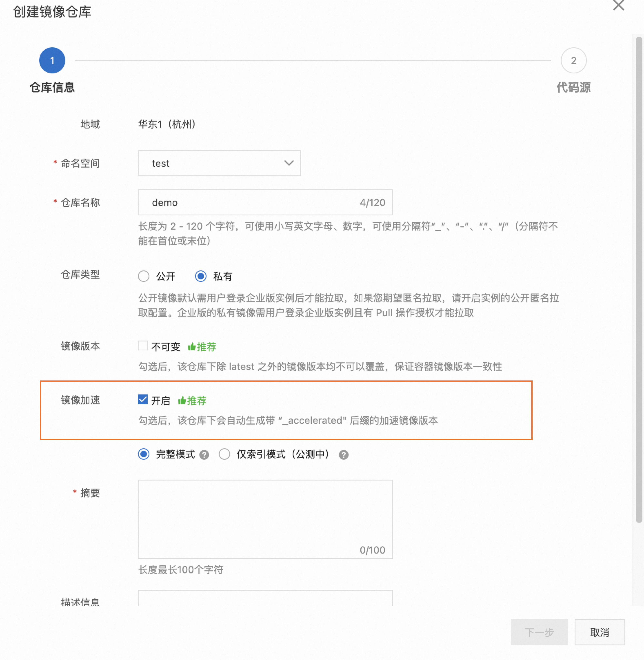Select the 公开 repository type radio button
Viewport: 644px width, 660px height.
[x=143, y=276]
